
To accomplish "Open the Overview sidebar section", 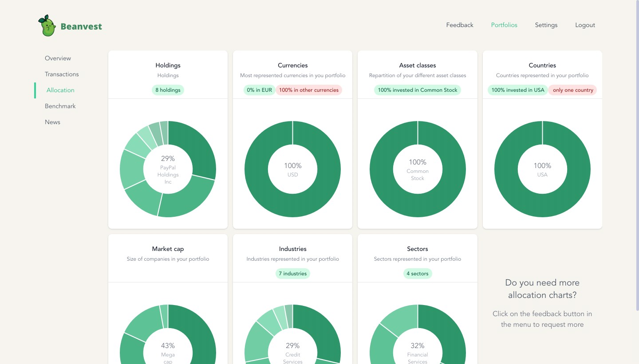I will tap(58, 58).
